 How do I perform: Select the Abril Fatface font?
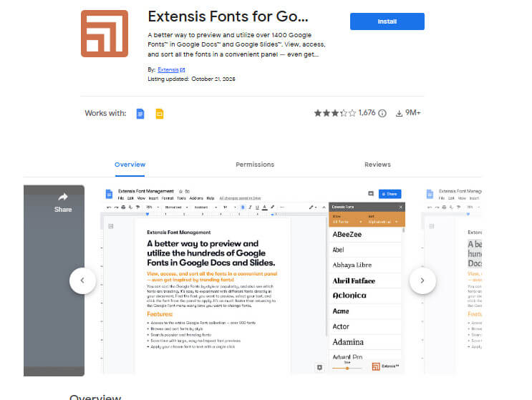tap(365, 281)
